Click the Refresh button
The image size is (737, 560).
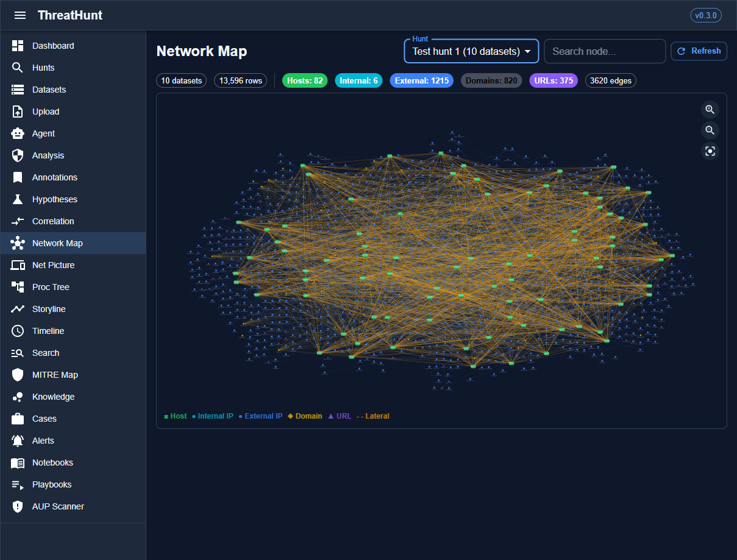point(699,51)
